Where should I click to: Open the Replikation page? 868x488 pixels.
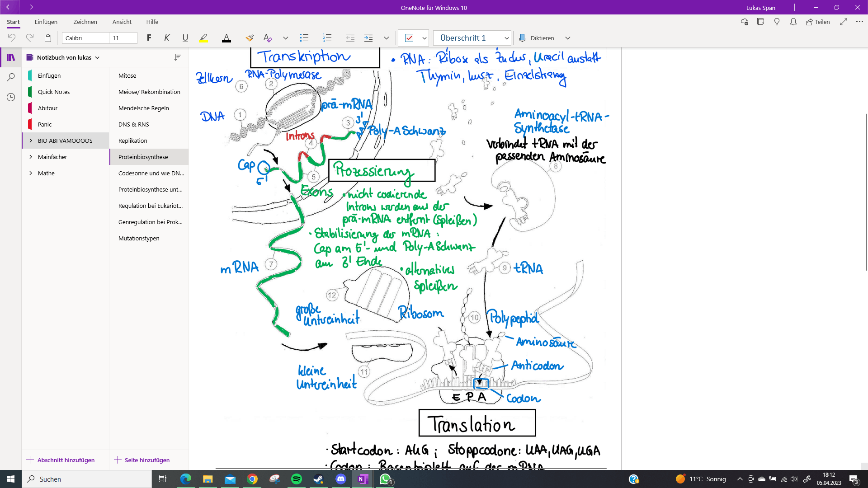coord(149,141)
